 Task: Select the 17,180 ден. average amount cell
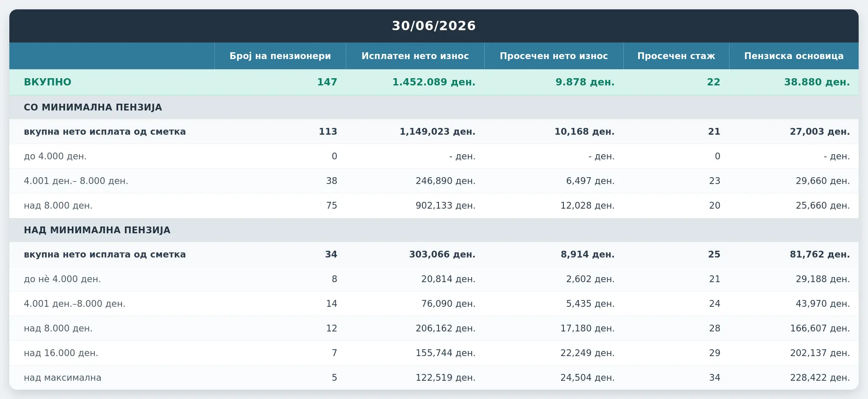click(x=588, y=328)
